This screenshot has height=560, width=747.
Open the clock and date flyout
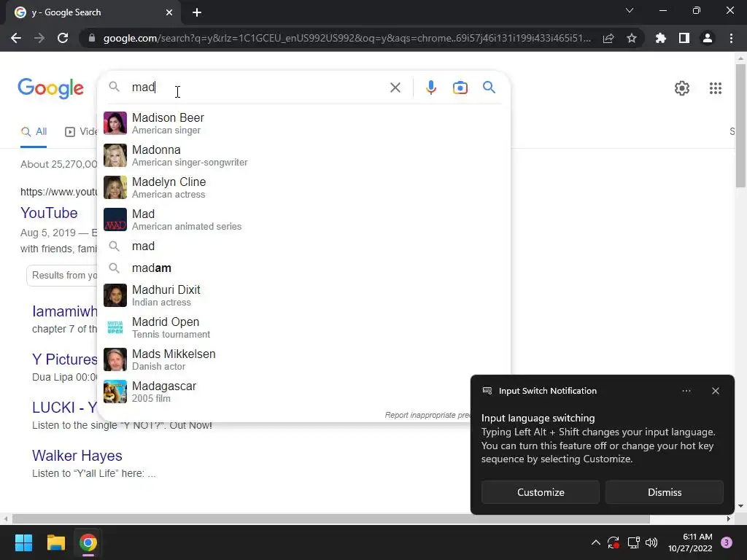[690, 542]
